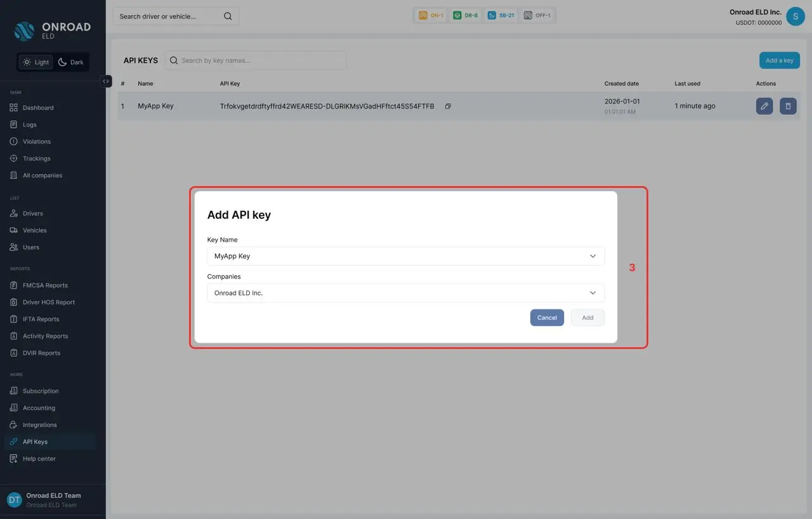The image size is (812, 519).
Task: Click the 1 minute ago cell
Action: [x=695, y=106]
